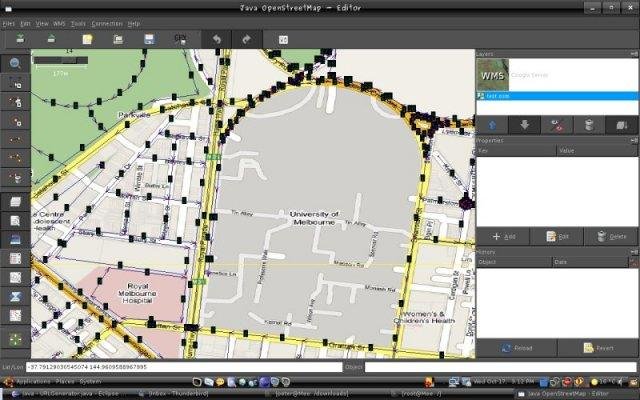Open the View menu
Screen dimensions: 640x400
click(42, 24)
